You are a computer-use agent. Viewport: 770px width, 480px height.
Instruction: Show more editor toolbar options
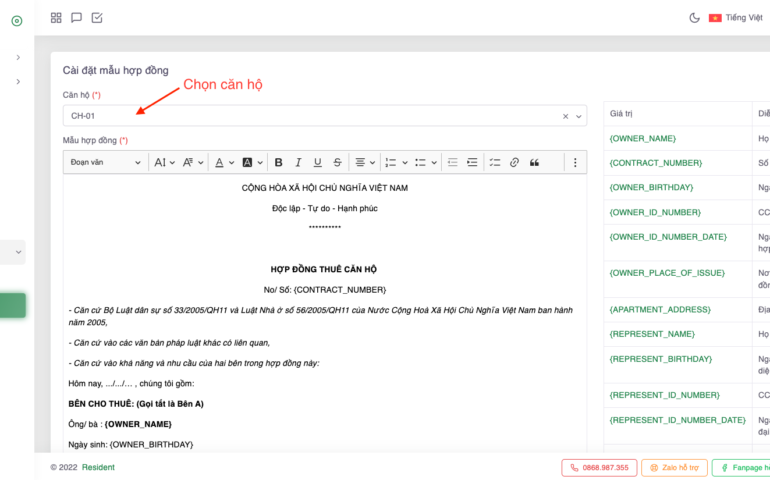pos(575,162)
